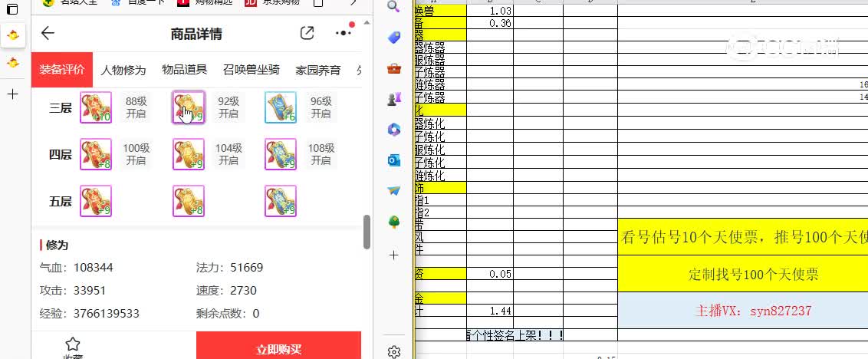Open the Microsoft 365 sidebar icon
The height and width of the screenshot is (359, 868).
click(393, 130)
